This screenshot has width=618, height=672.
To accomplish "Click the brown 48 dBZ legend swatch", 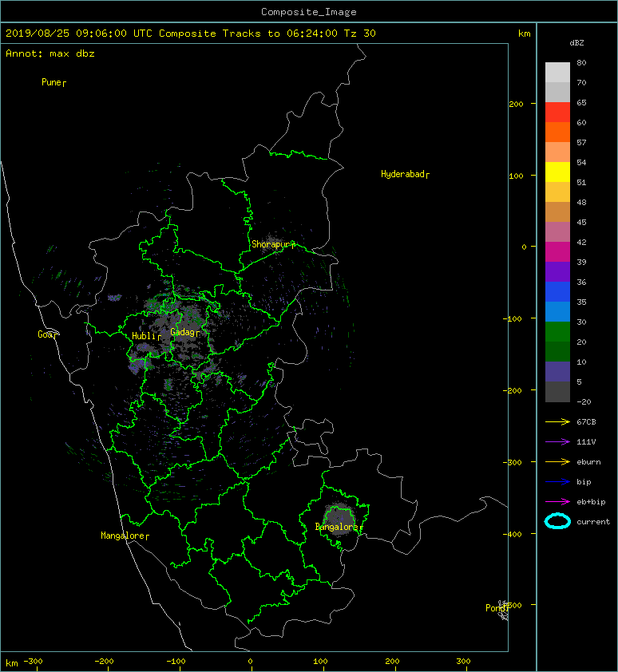I will pos(557,211).
